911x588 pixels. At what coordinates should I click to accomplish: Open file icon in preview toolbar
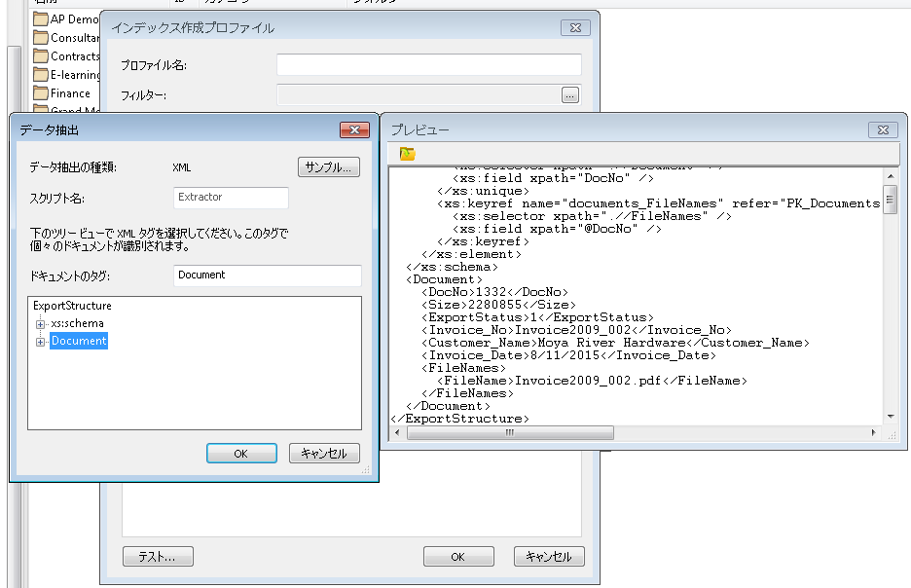(x=407, y=154)
